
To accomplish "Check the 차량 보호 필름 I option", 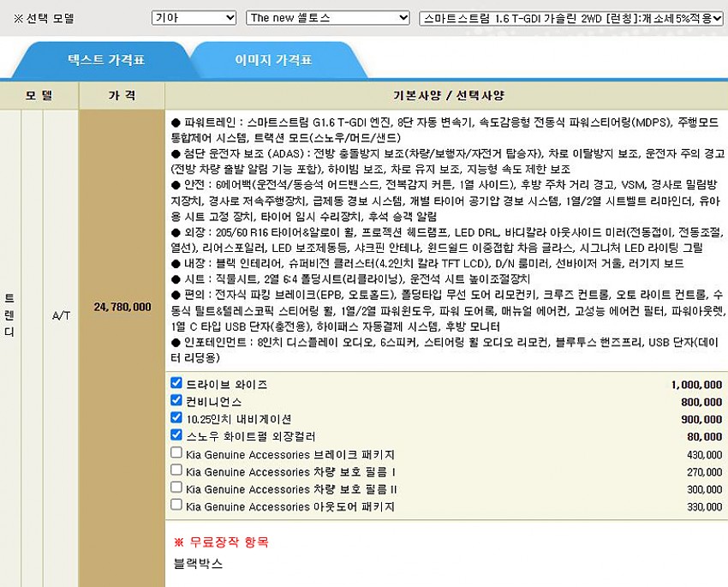I will 176,470.
